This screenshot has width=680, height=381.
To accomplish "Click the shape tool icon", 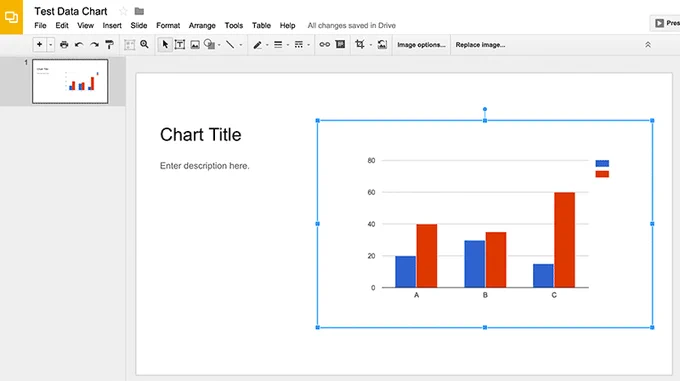I will coord(209,44).
